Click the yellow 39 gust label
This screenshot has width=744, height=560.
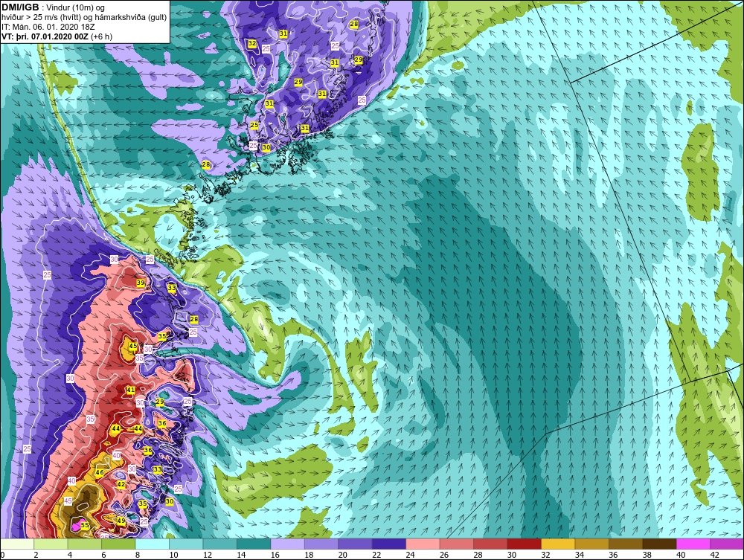click(141, 283)
